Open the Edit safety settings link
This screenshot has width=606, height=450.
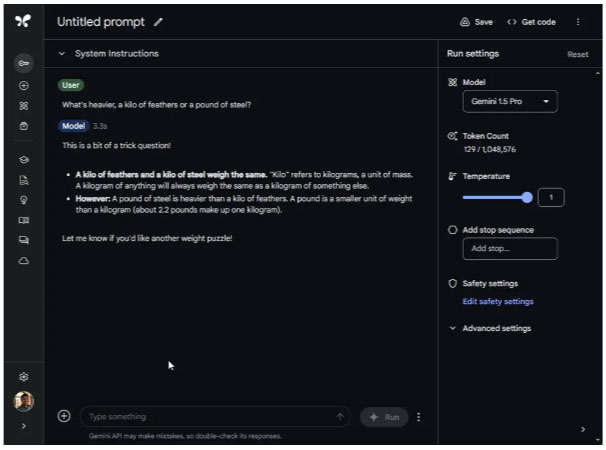coord(497,301)
